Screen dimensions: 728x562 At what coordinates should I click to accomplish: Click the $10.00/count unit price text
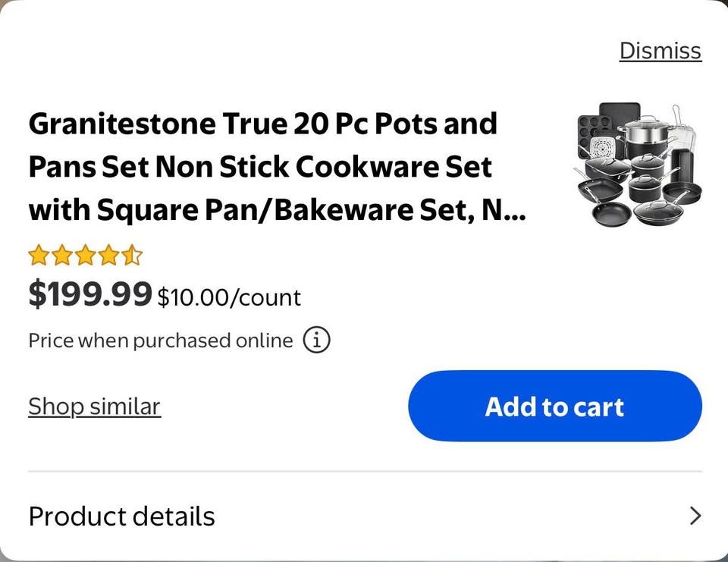[x=228, y=297]
